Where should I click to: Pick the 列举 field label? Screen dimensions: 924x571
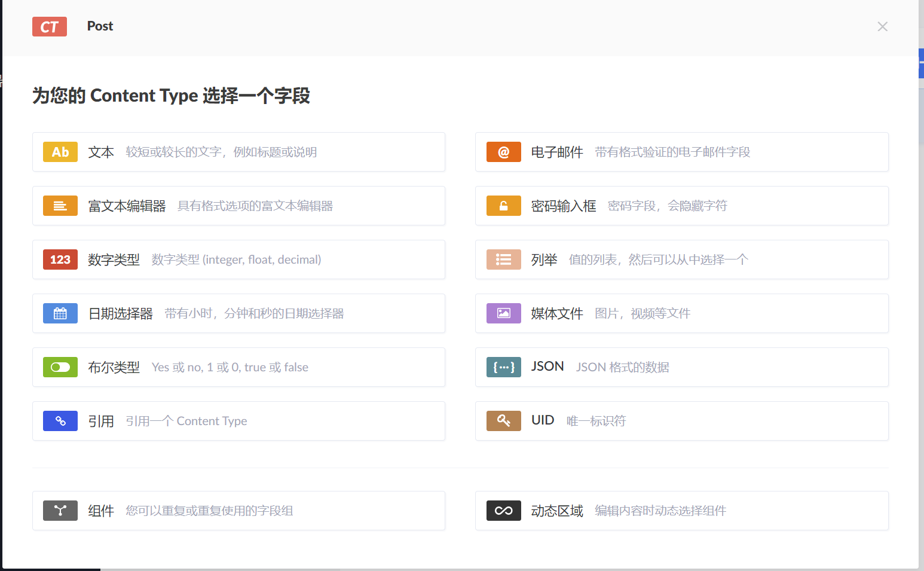tap(544, 259)
